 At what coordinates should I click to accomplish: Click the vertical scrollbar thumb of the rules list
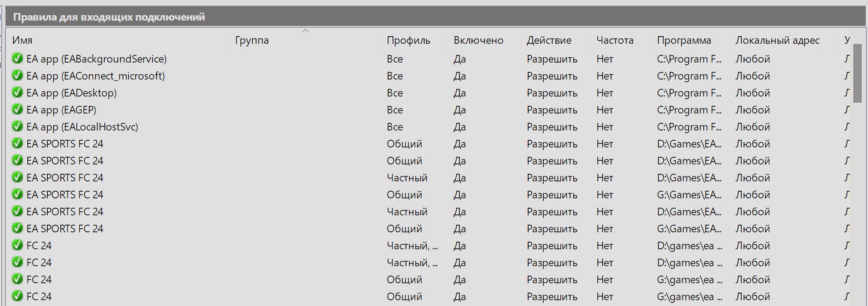857,73
